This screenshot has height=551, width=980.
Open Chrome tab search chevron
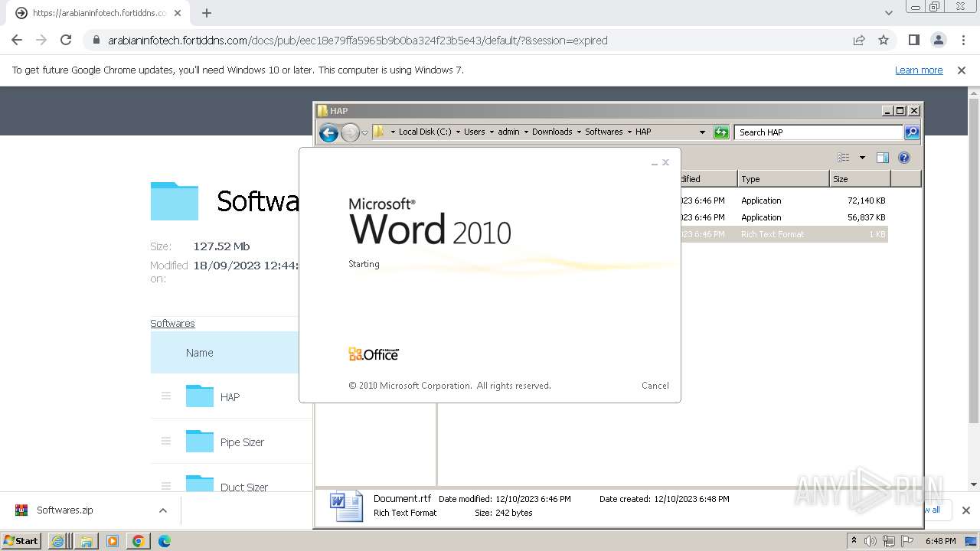point(888,13)
